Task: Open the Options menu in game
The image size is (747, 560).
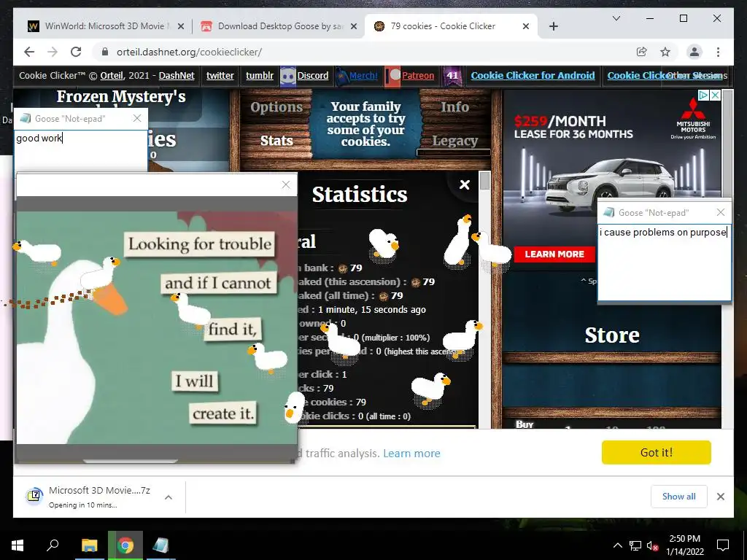Action: 276,107
